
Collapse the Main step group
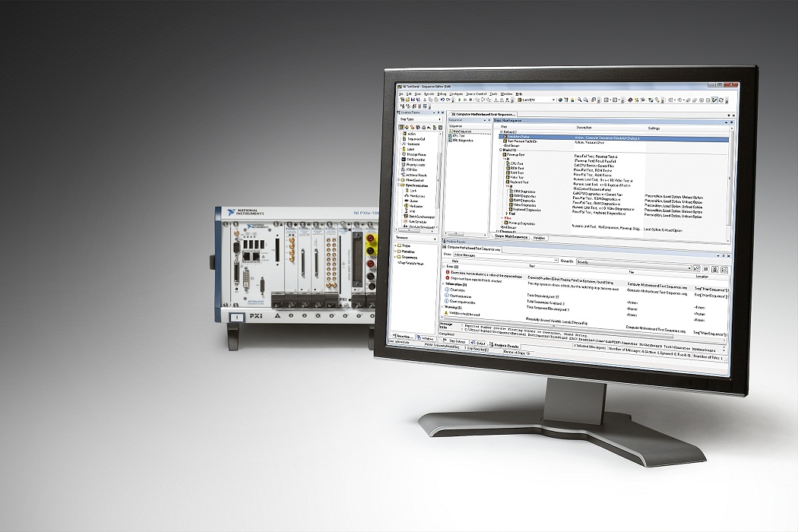501,150
